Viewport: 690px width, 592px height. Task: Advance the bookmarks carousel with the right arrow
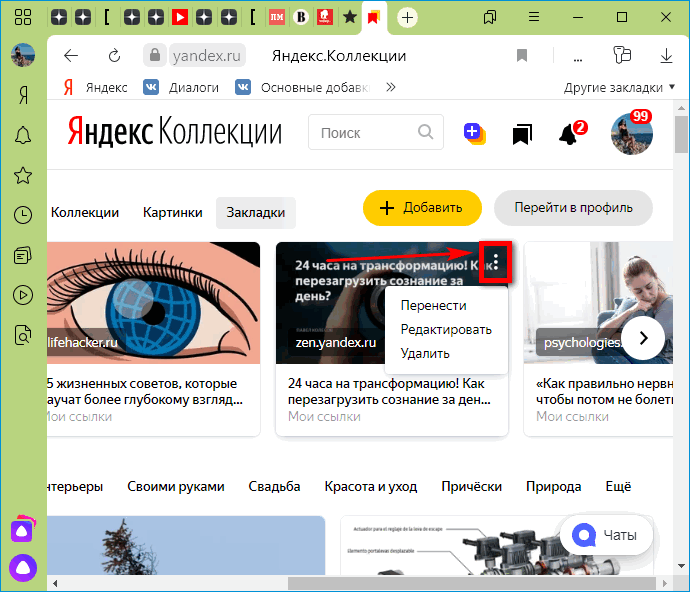coord(643,338)
